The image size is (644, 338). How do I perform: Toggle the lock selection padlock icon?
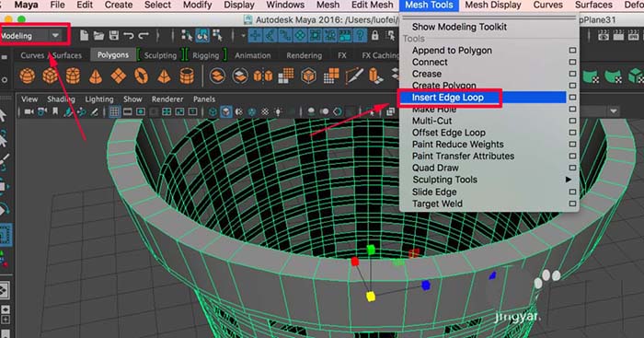[374, 36]
